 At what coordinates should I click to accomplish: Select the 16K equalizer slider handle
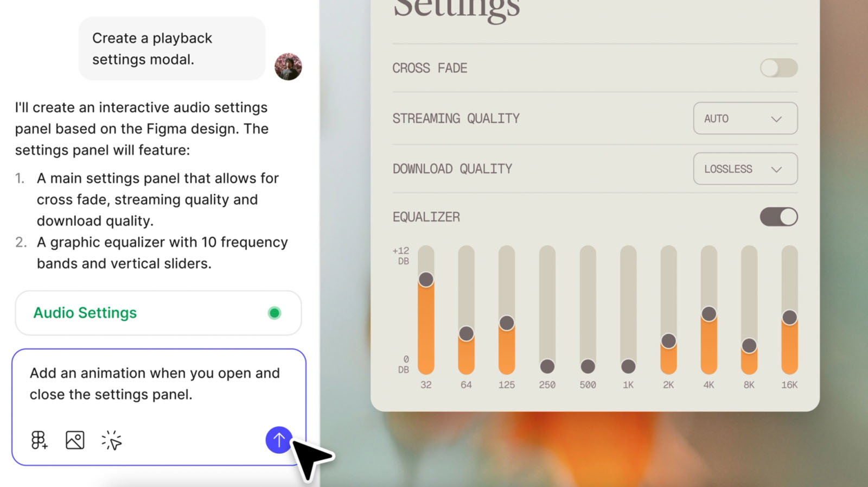click(789, 318)
